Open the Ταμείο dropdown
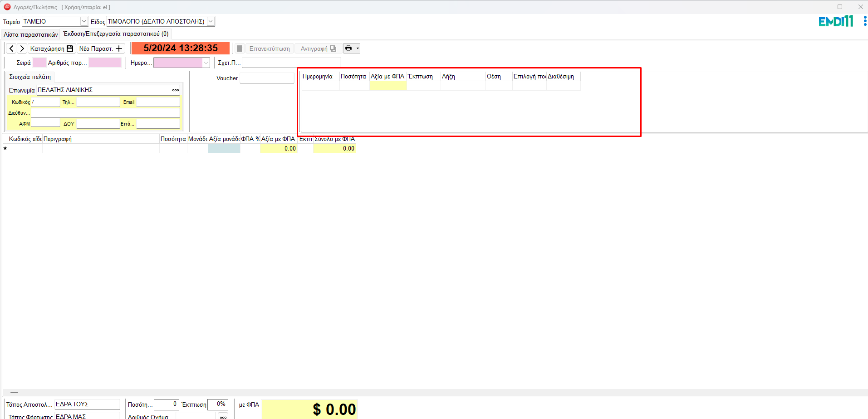The image size is (868, 419). pos(84,21)
